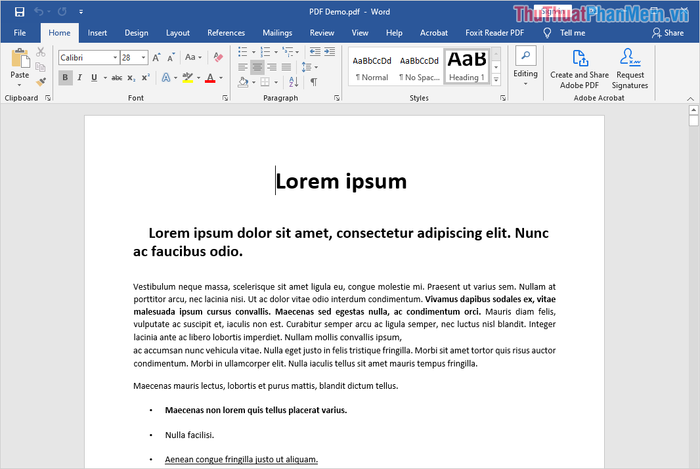
Task: Open the multilevel list menu
Action: point(288,52)
